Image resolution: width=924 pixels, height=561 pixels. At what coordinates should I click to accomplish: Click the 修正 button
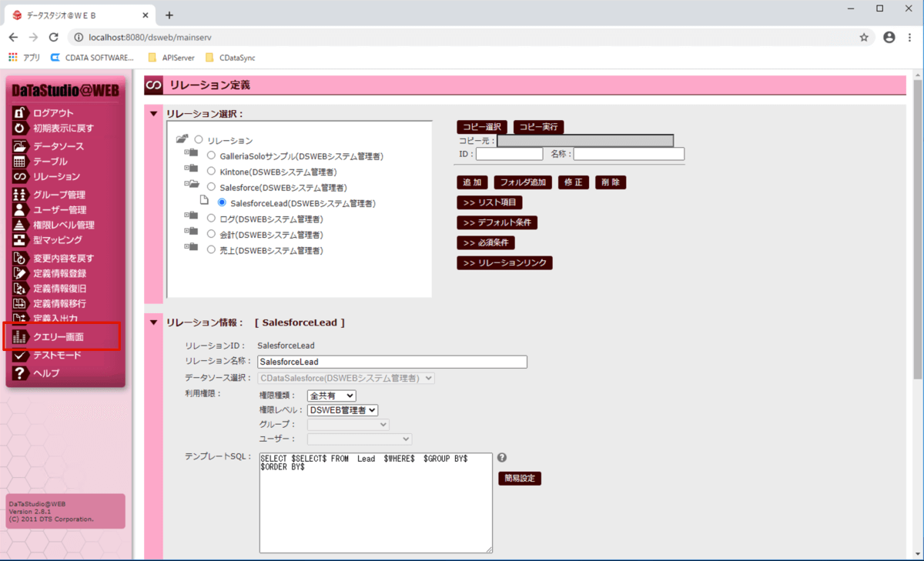[x=574, y=182]
